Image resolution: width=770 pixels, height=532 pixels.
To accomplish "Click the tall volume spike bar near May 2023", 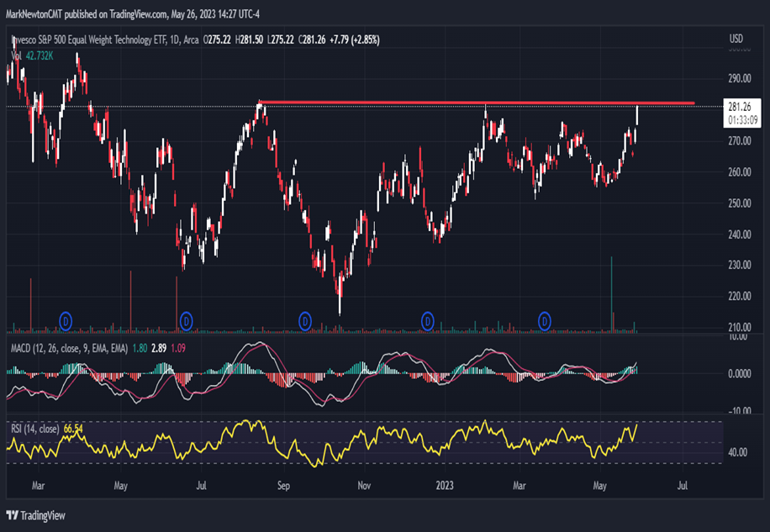I will click(611, 294).
